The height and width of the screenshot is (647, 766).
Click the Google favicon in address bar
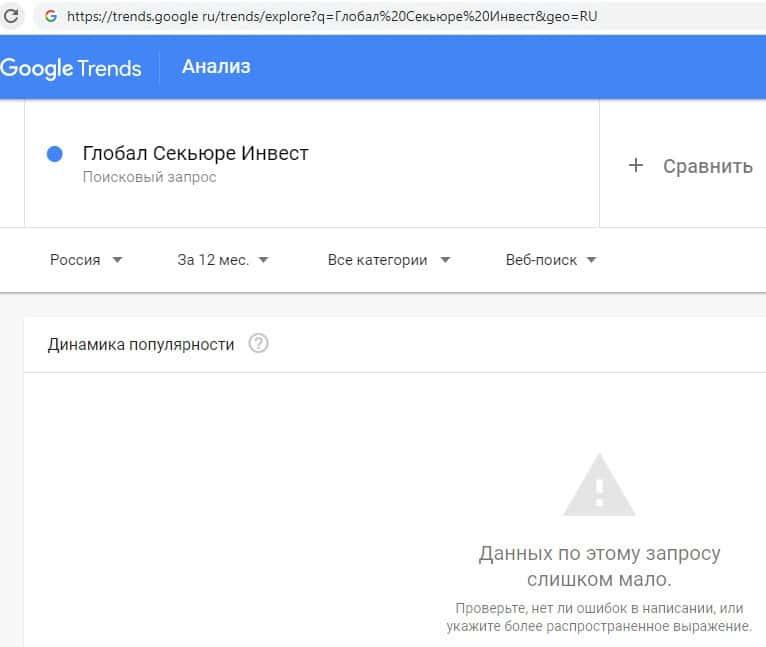tap(51, 17)
